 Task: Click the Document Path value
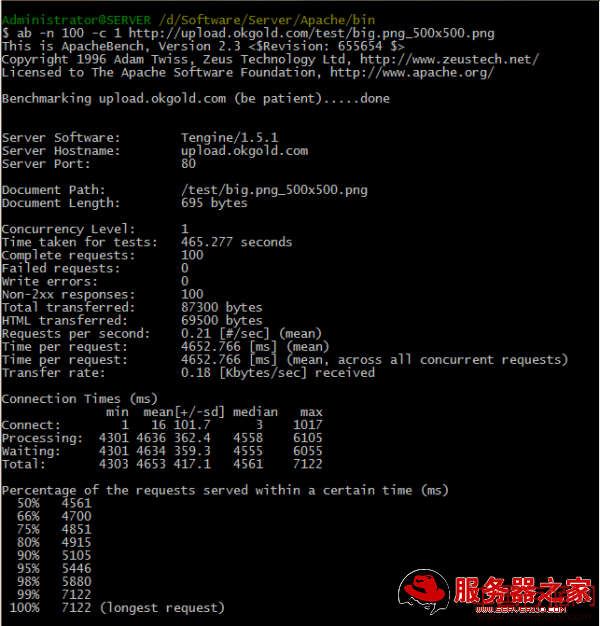click(x=274, y=190)
